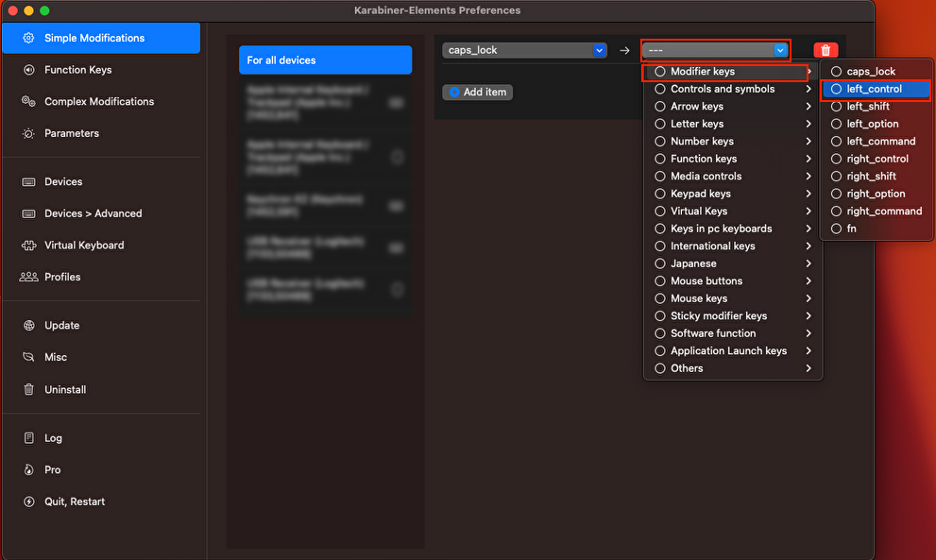
Task: Open the caps_lock source key dropdown
Action: pos(525,50)
